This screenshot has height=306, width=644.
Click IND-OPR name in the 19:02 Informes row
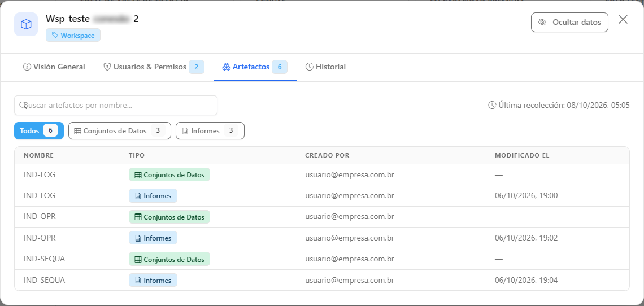coord(40,238)
